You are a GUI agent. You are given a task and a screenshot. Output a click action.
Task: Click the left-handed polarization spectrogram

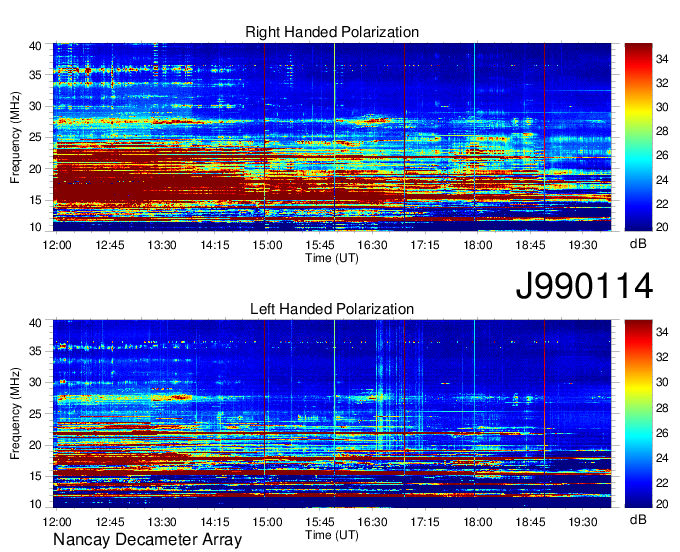click(x=332, y=414)
